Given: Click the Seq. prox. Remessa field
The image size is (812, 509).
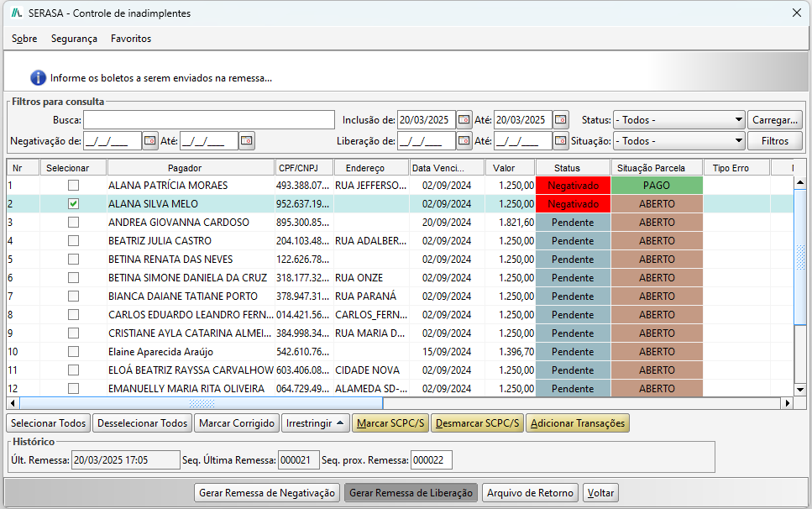Looking at the screenshot, I should coord(432,459).
